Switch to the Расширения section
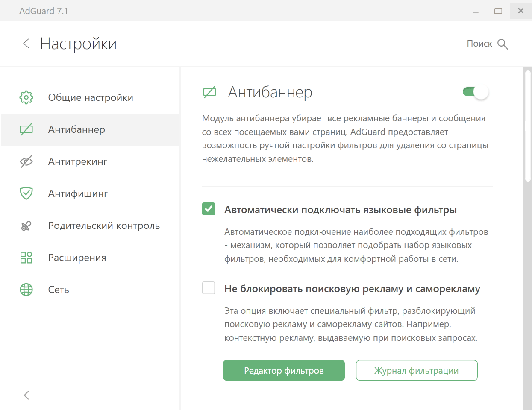The image size is (532, 410). tap(90, 258)
